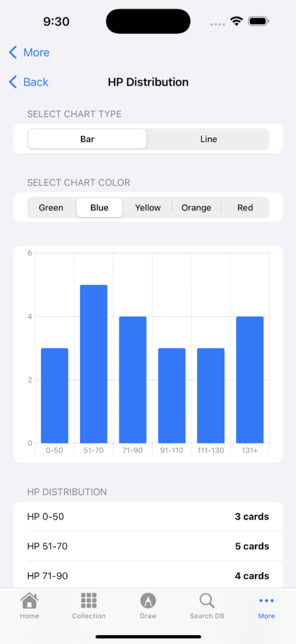Choose Yellow chart color segment
This screenshot has width=296, height=644.
click(148, 208)
